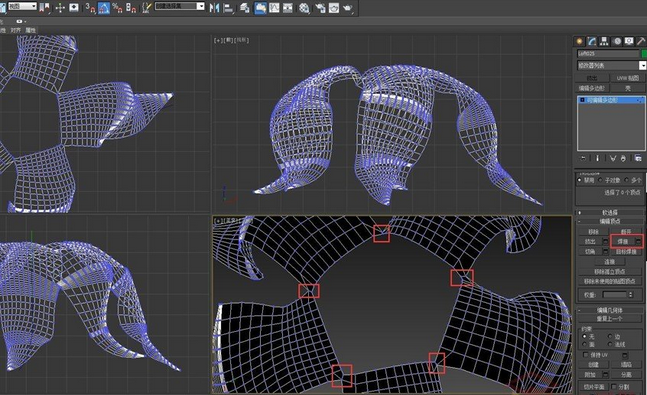Click the Remove Modifier trash icon
The image size is (647, 395).
623,158
